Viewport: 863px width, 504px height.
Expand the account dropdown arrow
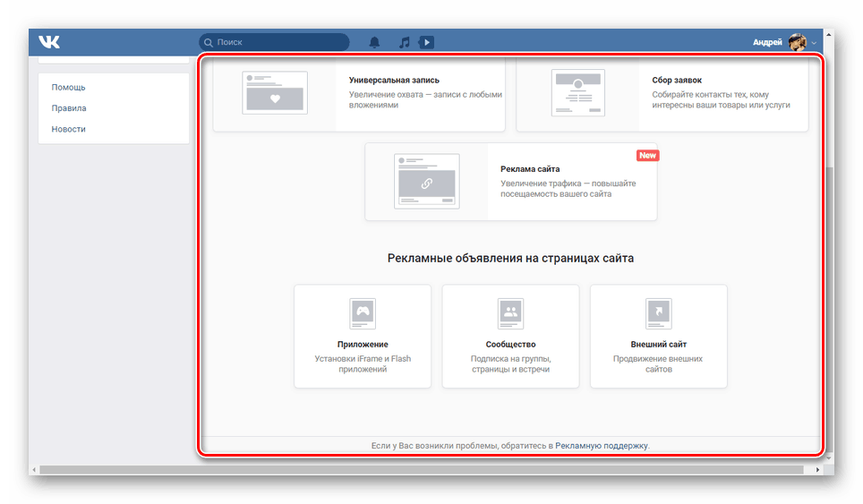pos(814,43)
